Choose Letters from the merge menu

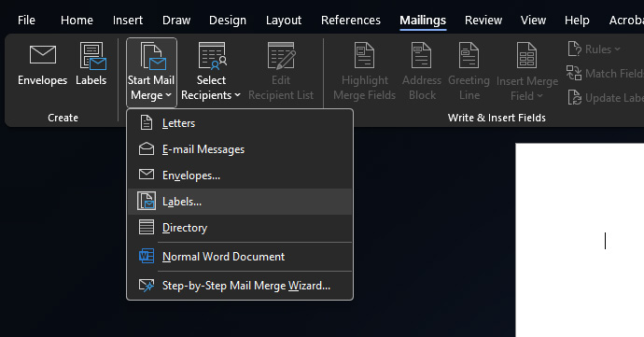click(240, 123)
